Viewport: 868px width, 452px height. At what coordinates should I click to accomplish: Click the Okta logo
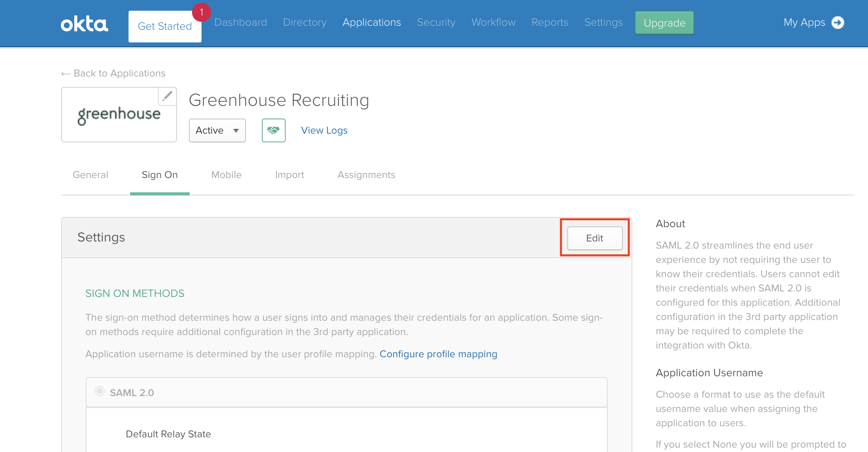84,24
